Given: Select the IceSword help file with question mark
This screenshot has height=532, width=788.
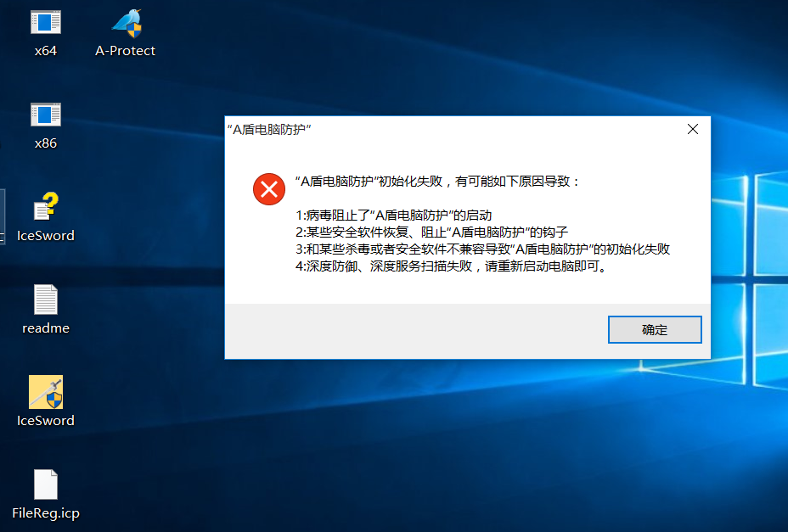Looking at the screenshot, I should (46, 206).
